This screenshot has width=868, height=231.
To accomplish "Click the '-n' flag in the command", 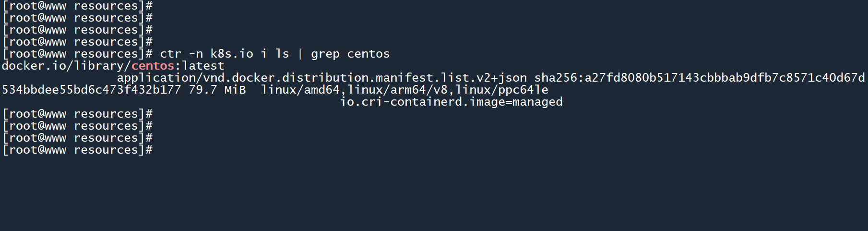I will (196, 54).
